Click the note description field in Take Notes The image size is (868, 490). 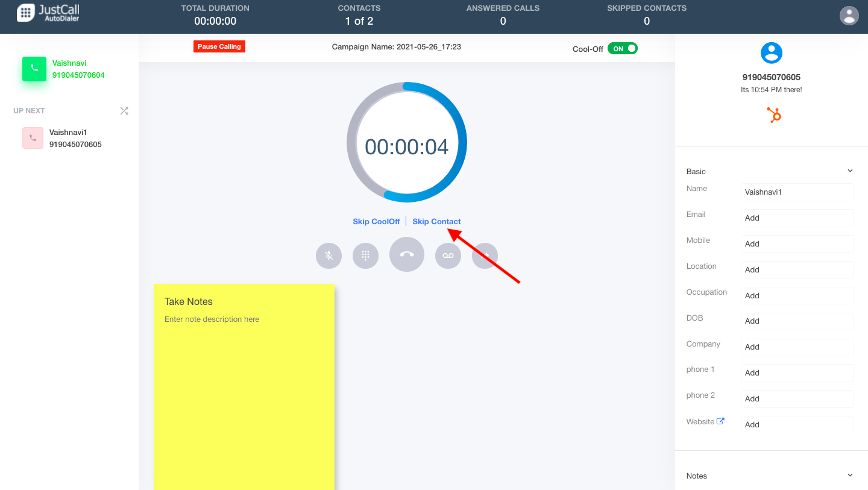[212, 319]
